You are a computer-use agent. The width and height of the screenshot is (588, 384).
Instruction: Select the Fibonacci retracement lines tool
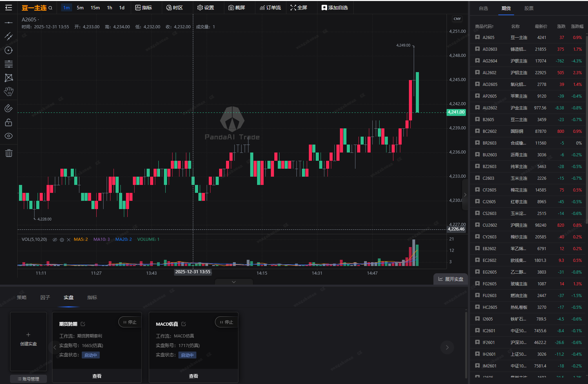(x=9, y=64)
